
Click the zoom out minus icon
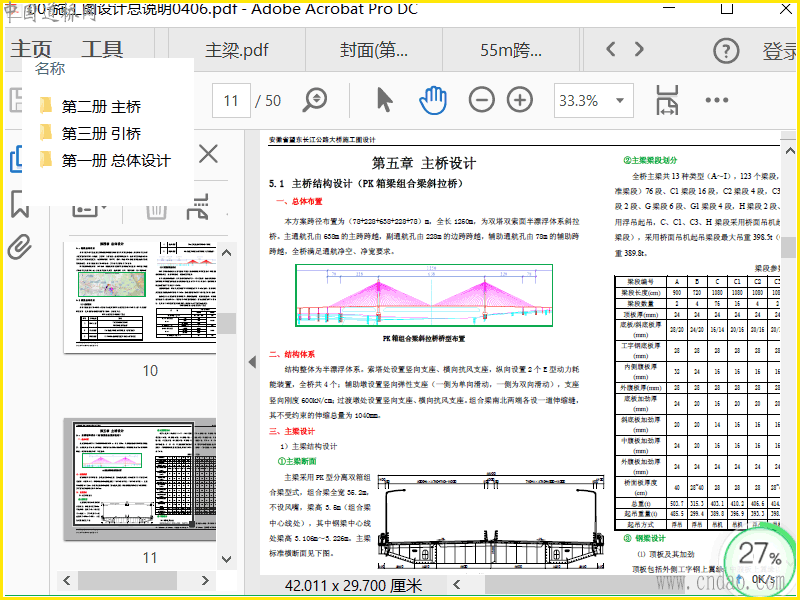pyautogui.click(x=482, y=100)
